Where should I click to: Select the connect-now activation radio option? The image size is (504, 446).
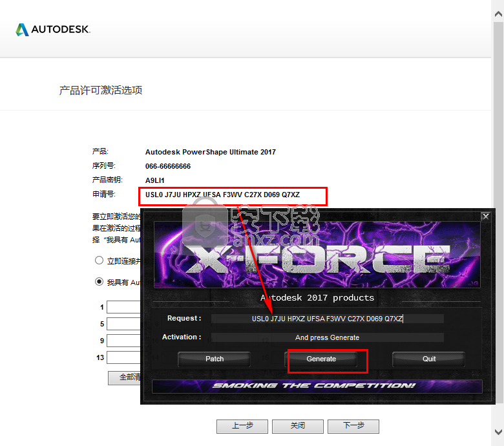[99, 260]
